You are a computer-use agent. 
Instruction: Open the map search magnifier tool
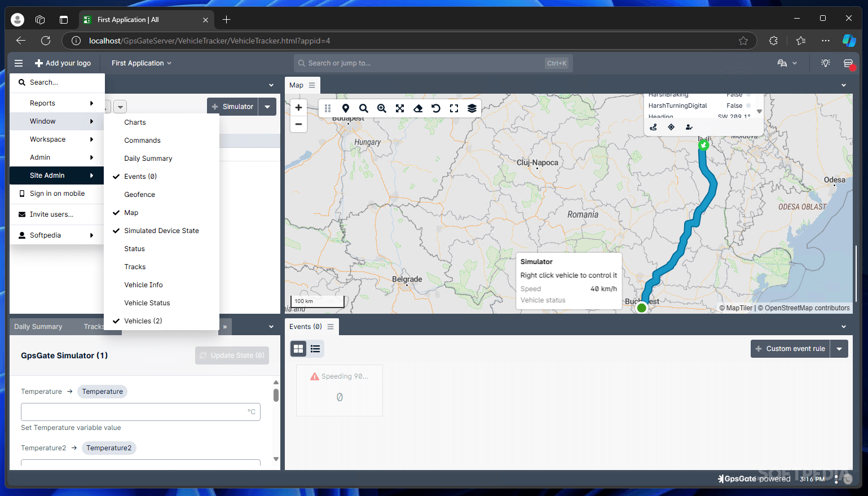364,108
